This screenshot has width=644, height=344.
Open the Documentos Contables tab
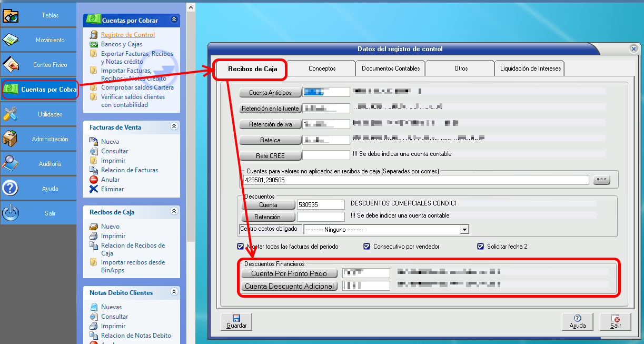[x=391, y=68]
